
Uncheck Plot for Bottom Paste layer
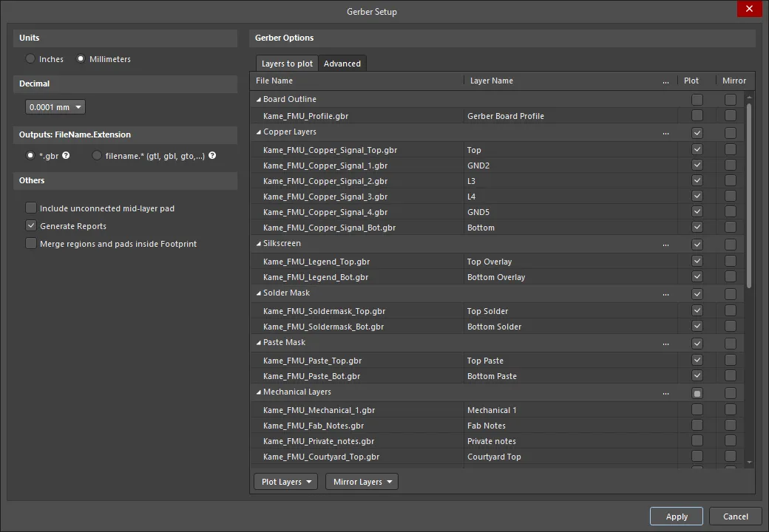pos(697,376)
